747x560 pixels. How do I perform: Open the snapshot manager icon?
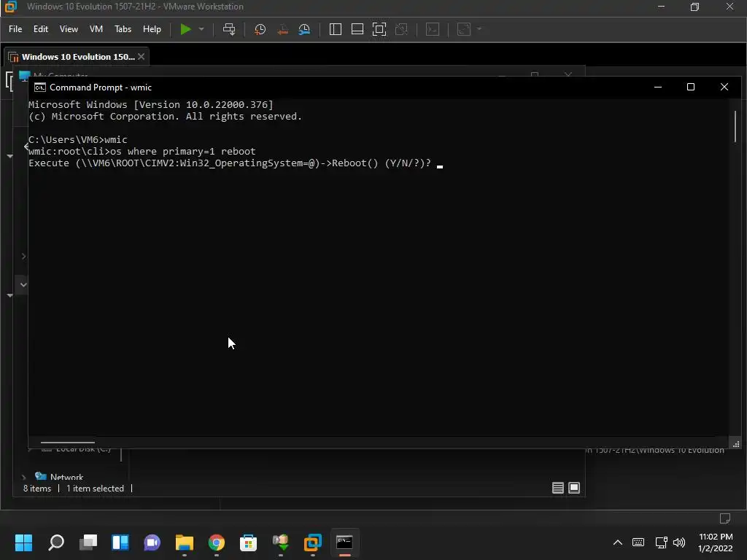pos(304,29)
